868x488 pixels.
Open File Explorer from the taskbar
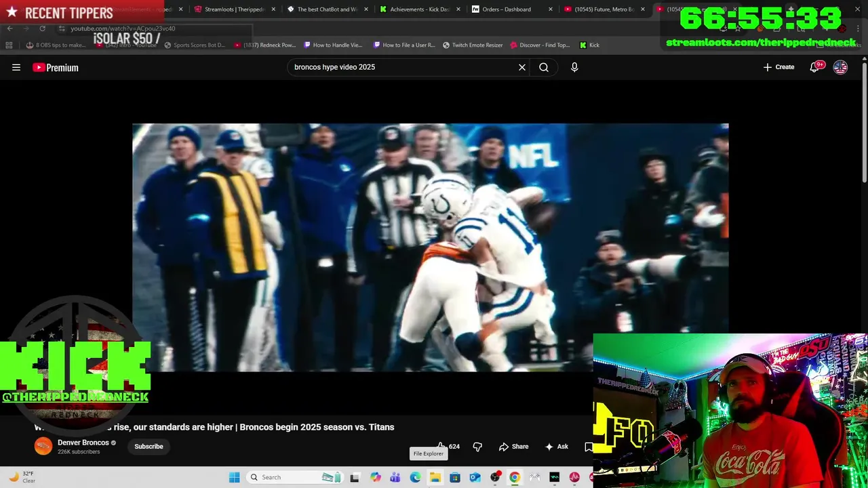[x=435, y=477]
